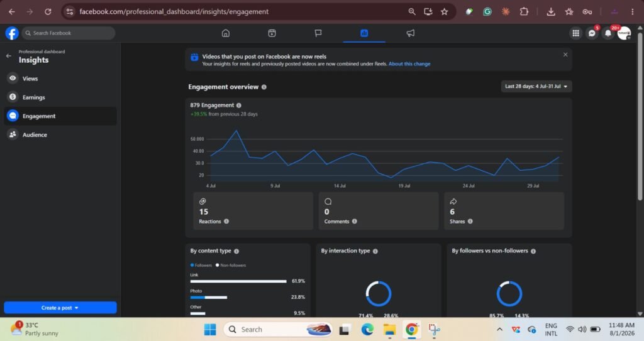Open Messenger chats icon

click(x=592, y=33)
